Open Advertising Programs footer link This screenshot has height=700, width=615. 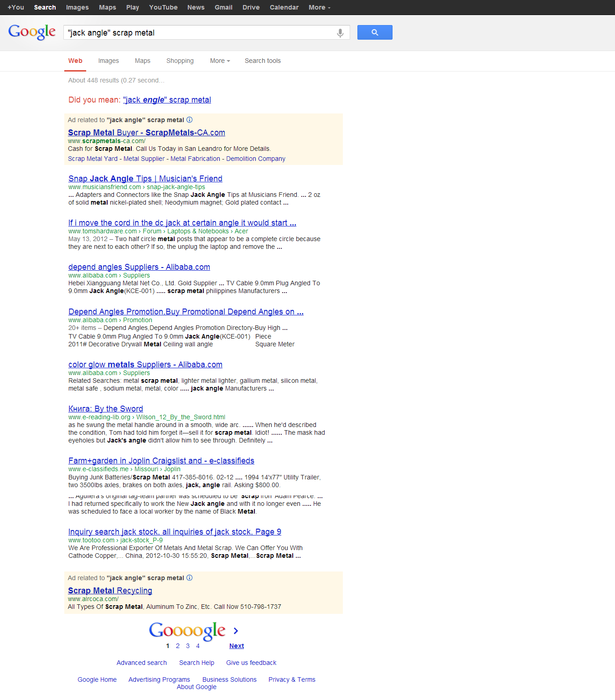(159, 679)
